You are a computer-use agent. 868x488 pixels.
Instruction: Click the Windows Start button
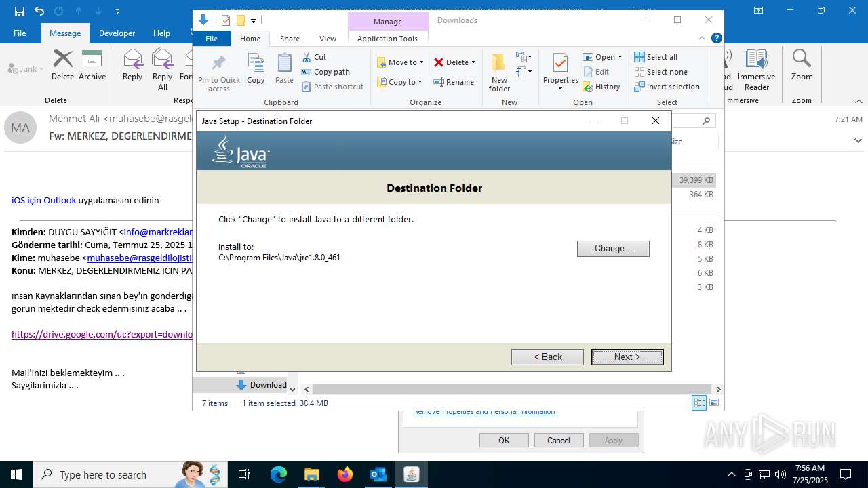pyautogui.click(x=16, y=474)
